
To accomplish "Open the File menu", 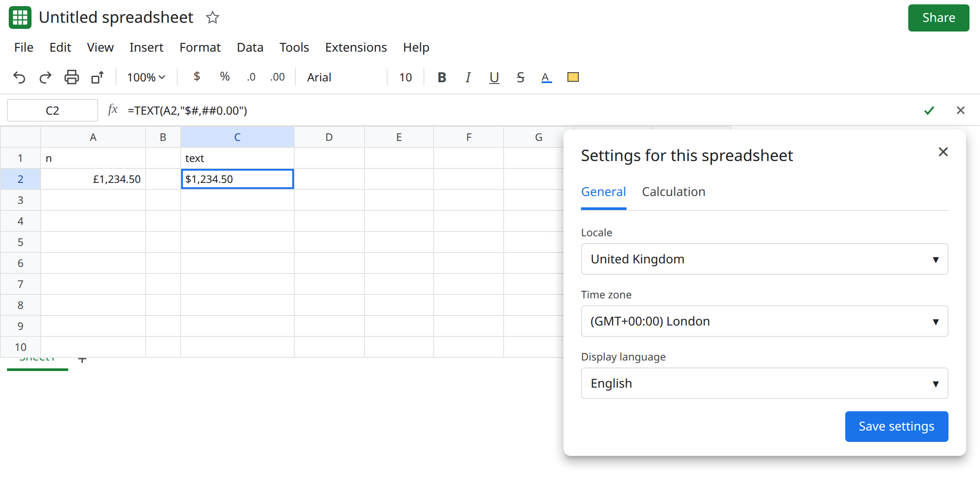I will pyautogui.click(x=24, y=47).
